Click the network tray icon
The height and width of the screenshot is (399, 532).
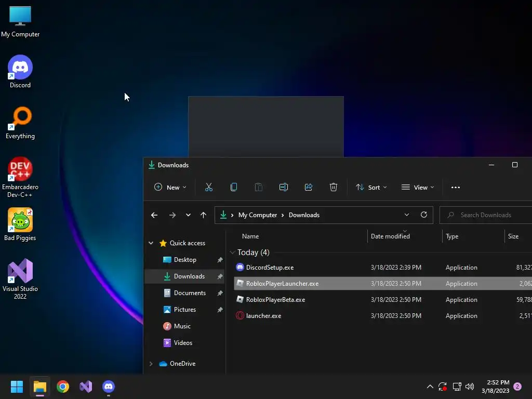tap(457, 387)
